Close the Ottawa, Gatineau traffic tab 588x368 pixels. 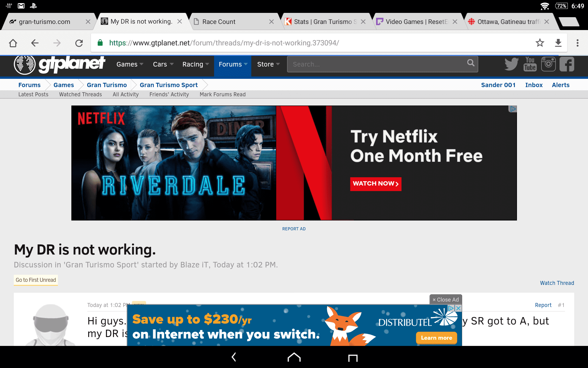(547, 22)
